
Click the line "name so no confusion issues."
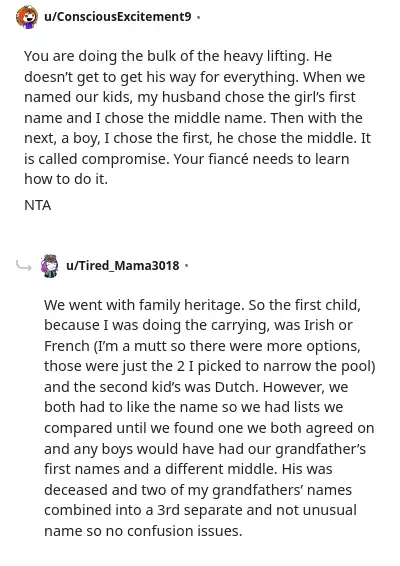pos(143,531)
